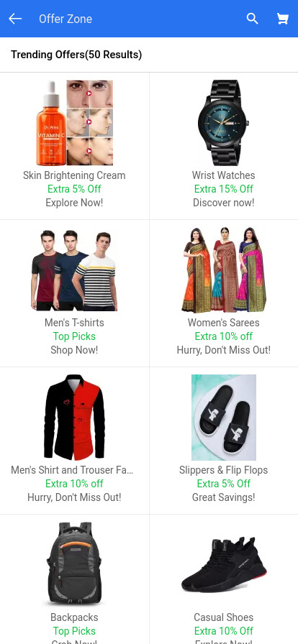Open the shopping cart icon

282,19
